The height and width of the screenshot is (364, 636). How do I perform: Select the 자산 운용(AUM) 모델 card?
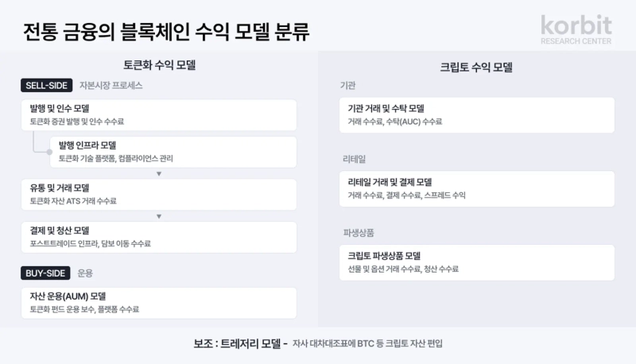(159, 302)
